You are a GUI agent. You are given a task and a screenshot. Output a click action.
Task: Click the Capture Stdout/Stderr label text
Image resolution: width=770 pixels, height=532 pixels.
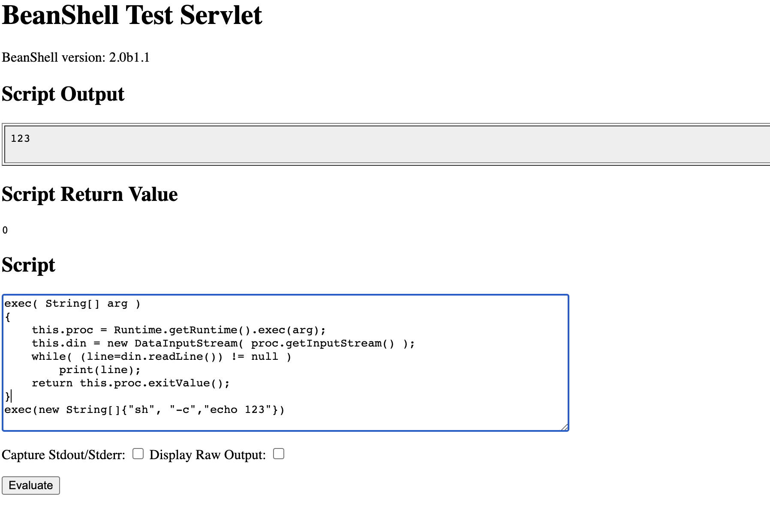coord(63,455)
